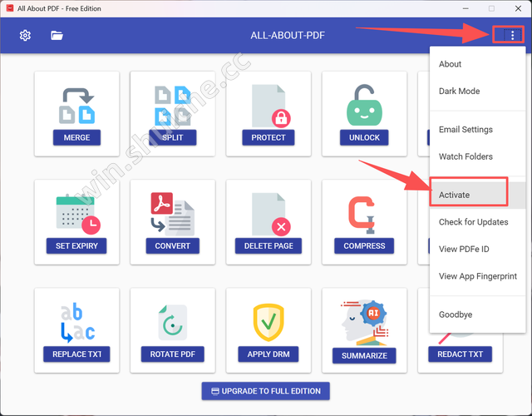Click the ROTATE PDF button
This screenshot has height=416, width=532.
pyautogui.click(x=173, y=354)
